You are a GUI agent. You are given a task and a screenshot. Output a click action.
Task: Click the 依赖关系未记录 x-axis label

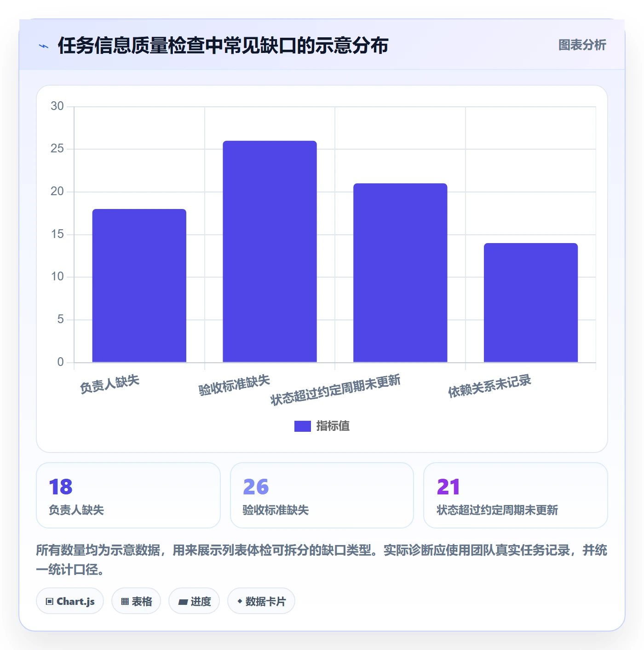489,386
